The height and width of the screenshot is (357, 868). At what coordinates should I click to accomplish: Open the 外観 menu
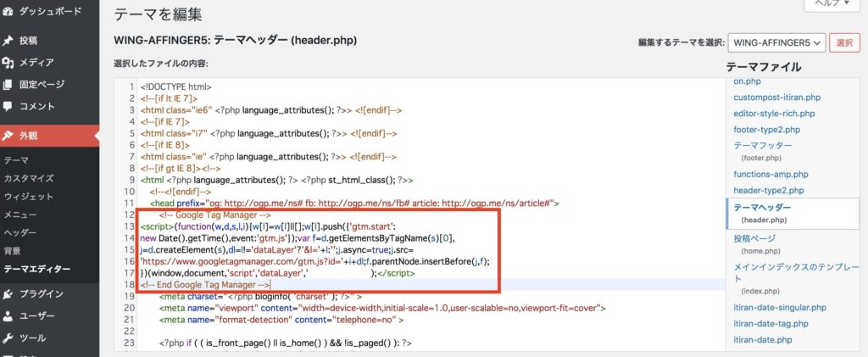pos(50,136)
